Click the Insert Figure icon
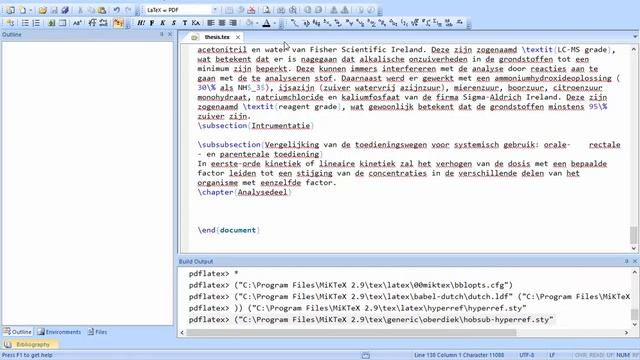Image resolution: width=640 pixels, height=360 pixels. (x=51, y=23)
